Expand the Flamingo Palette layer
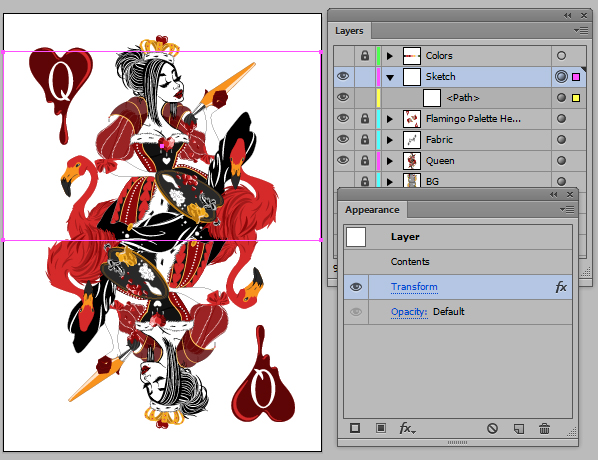The height and width of the screenshot is (460, 598). (x=389, y=119)
